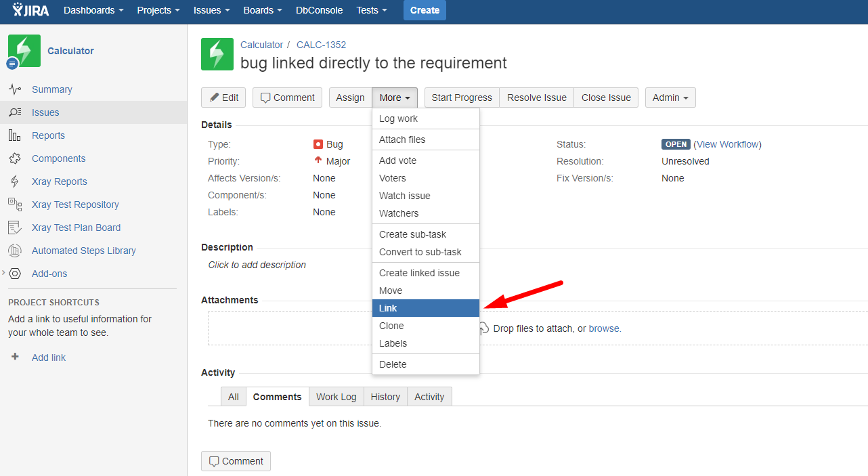The width and height of the screenshot is (868, 476).
Task: Click the green issue avatar beside title
Action: pyautogui.click(x=217, y=54)
